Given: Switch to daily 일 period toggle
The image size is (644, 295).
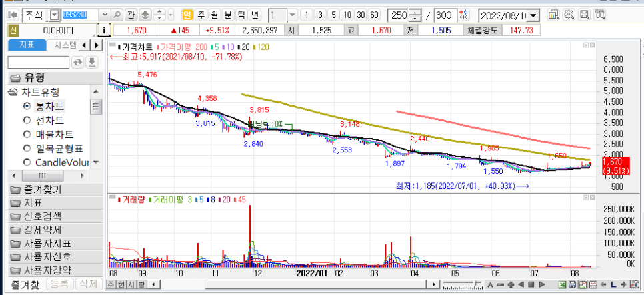Looking at the screenshot, I should pyautogui.click(x=187, y=15).
